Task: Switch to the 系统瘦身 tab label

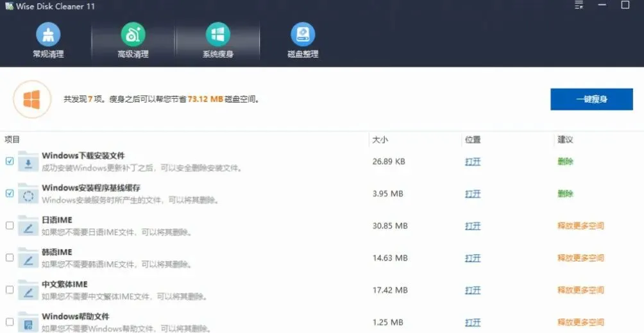Action: [x=218, y=54]
